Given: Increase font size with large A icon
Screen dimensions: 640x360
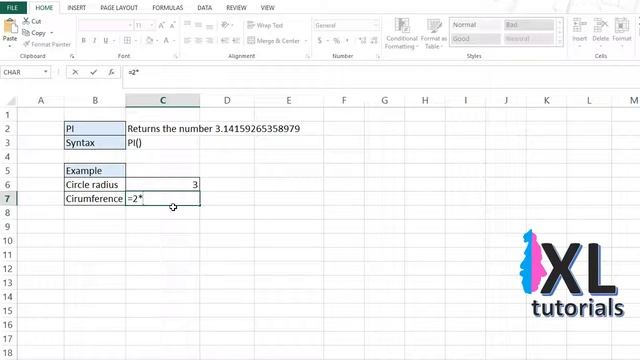Looking at the screenshot, I should (162, 25).
